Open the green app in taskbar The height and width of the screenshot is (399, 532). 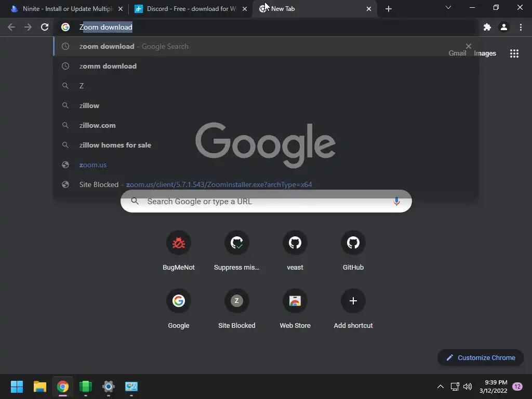(86, 387)
